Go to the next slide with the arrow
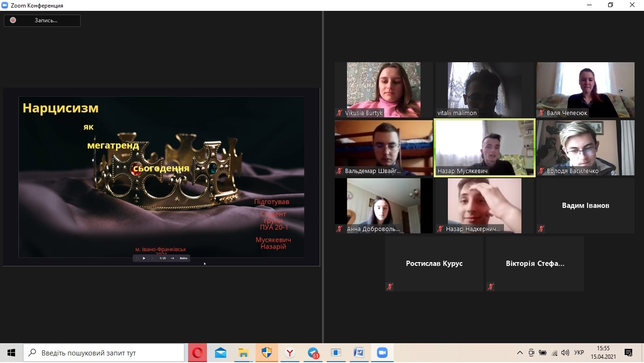 click(173, 258)
